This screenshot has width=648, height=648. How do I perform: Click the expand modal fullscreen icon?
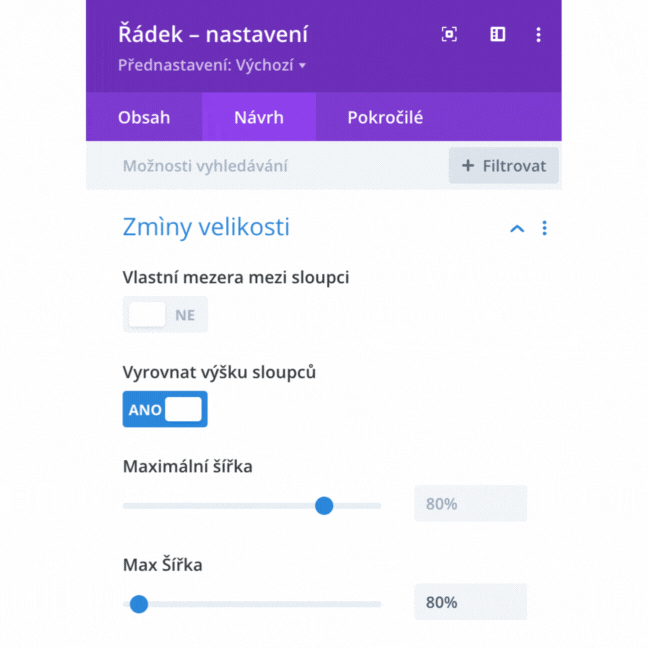449,35
